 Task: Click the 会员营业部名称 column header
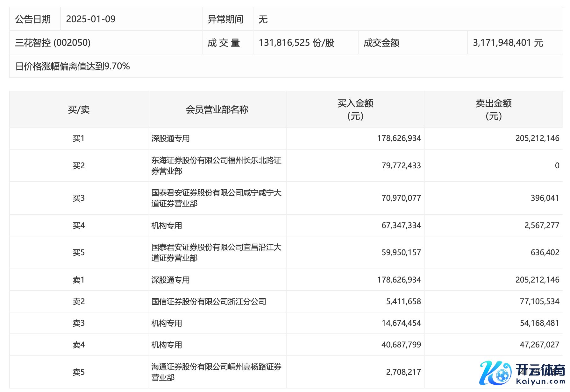click(217, 109)
